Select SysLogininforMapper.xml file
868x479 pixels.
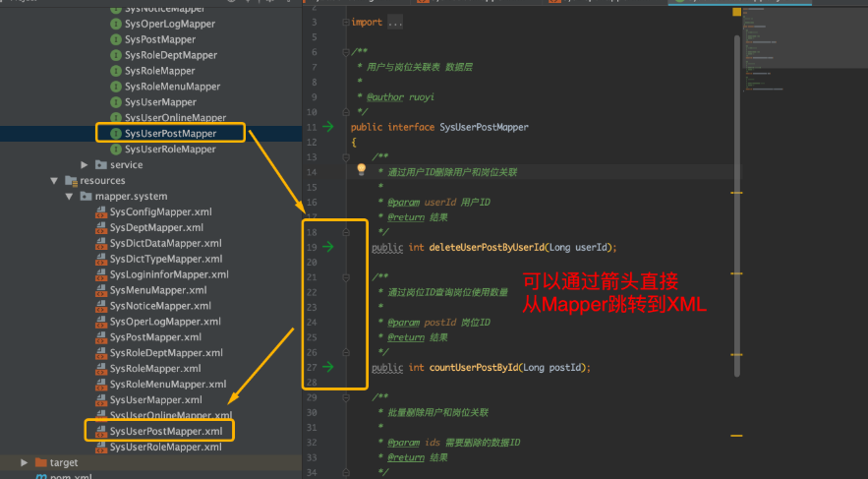tap(169, 274)
